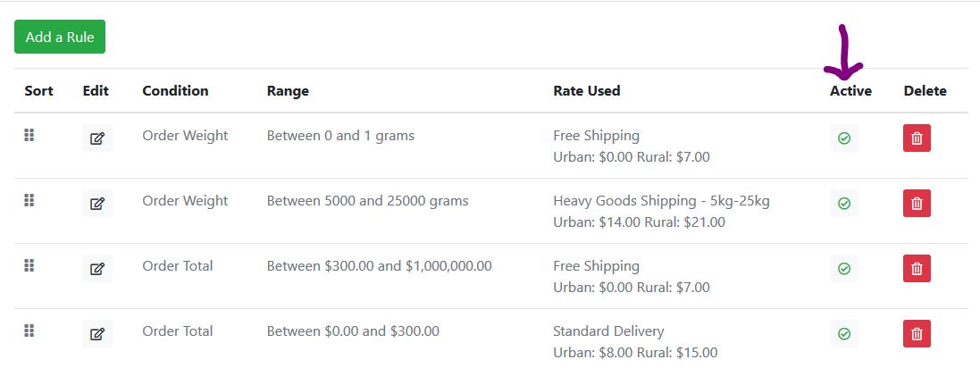Grab sort handle of 0–1 grams rule
The width and height of the screenshot is (980, 385).
29,135
